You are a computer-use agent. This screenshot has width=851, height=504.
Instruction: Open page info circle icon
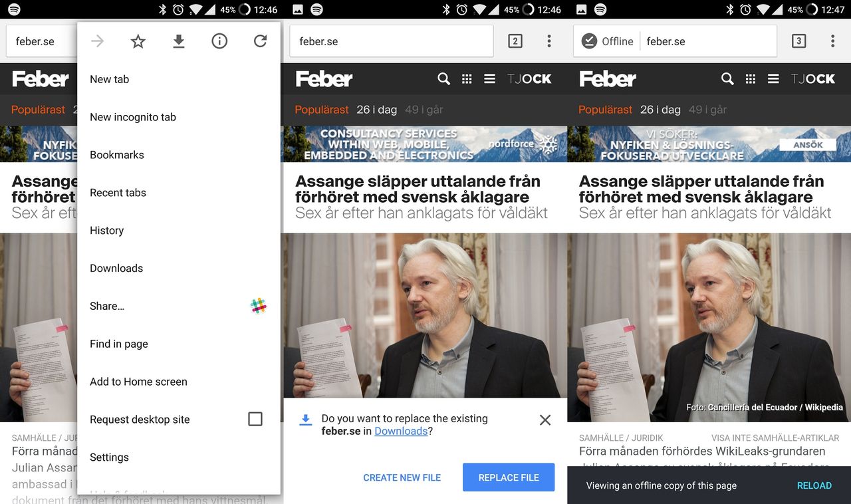click(x=219, y=41)
